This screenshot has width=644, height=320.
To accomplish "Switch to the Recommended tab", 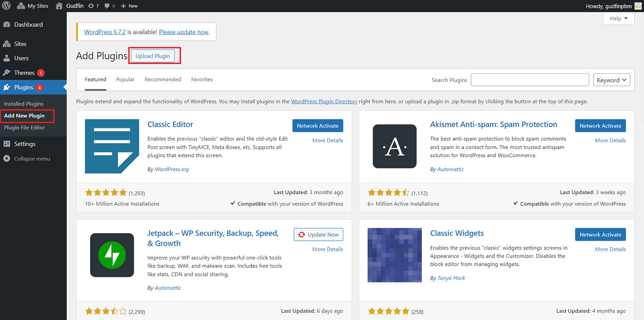I will (x=163, y=80).
